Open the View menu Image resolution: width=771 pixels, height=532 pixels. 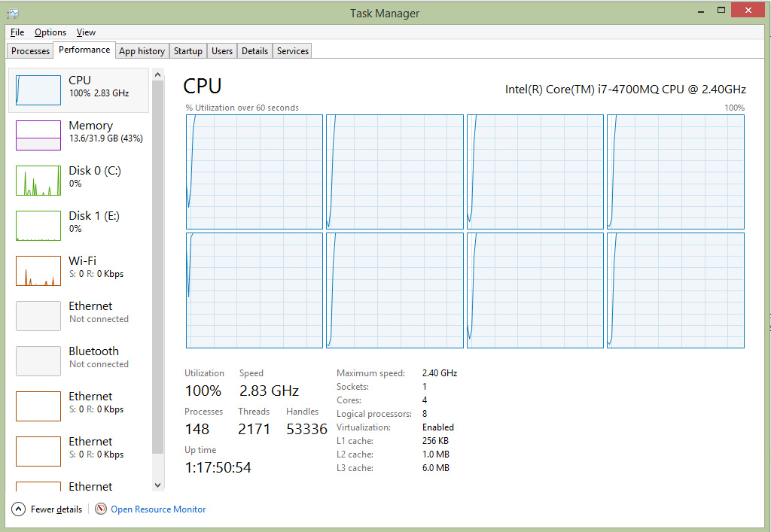click(x=86, y=32)
